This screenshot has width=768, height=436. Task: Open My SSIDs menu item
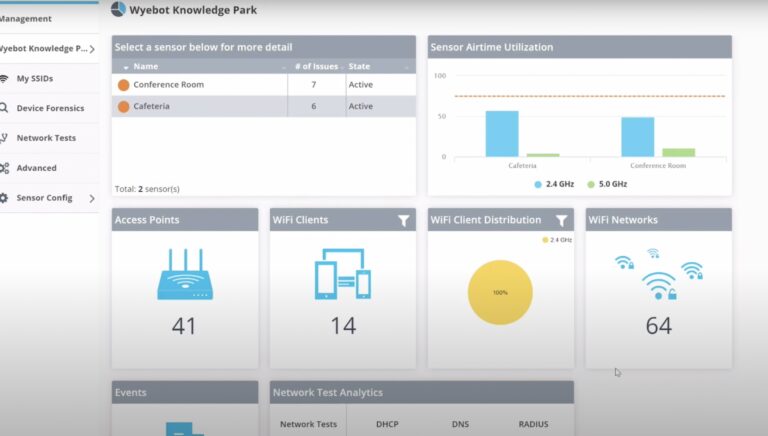click(x=35, y=78)
